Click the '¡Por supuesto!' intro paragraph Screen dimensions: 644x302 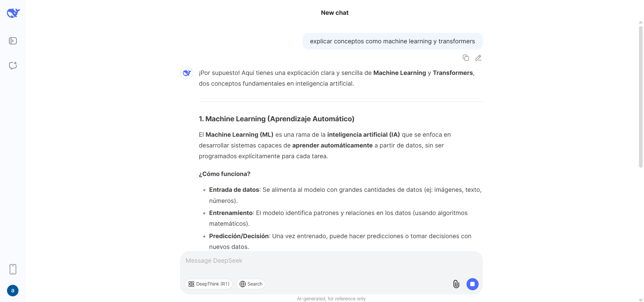coord(336,78)
